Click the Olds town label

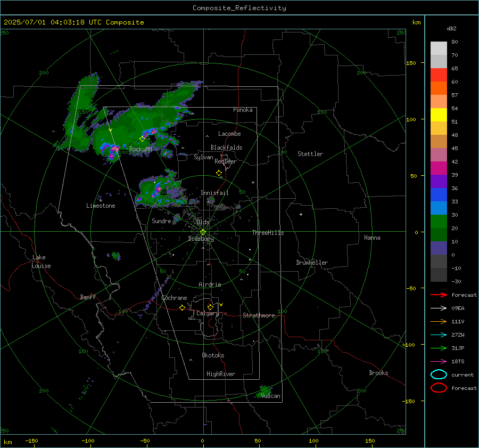203,222
